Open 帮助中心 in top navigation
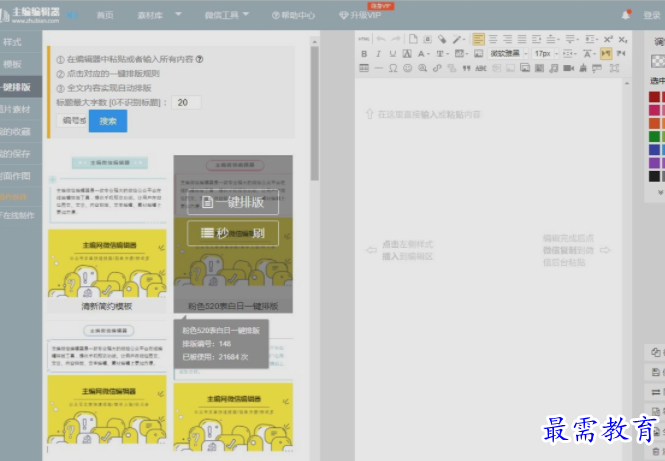665x461 pixels. click(293, 15)
